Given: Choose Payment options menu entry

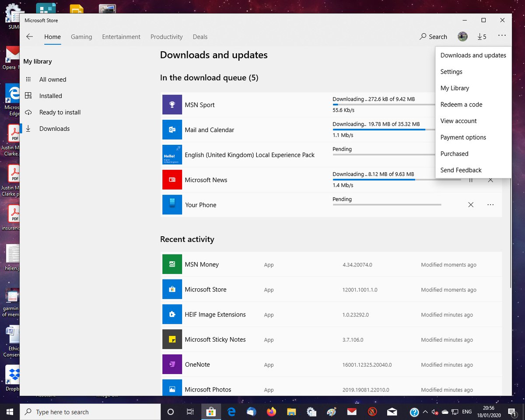Looking at the screenshot, I should click(x=473, y=137).
